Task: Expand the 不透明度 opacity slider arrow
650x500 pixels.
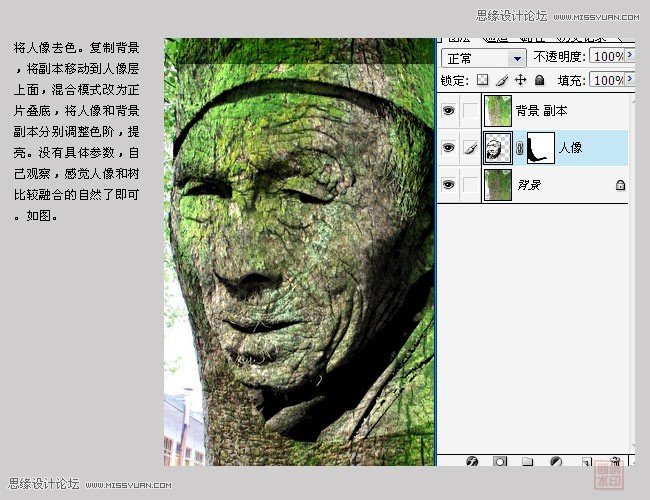Action: [x=629, y=57]
